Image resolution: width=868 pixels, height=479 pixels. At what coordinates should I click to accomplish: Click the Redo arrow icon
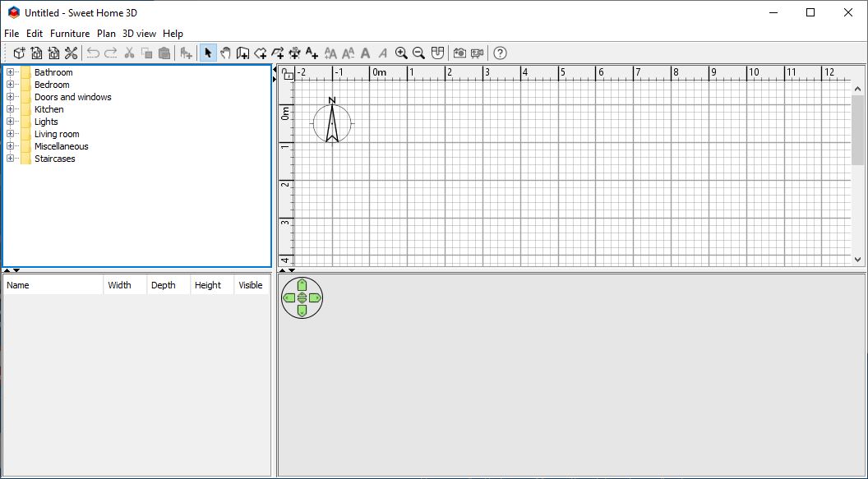(x=111, y=53)
